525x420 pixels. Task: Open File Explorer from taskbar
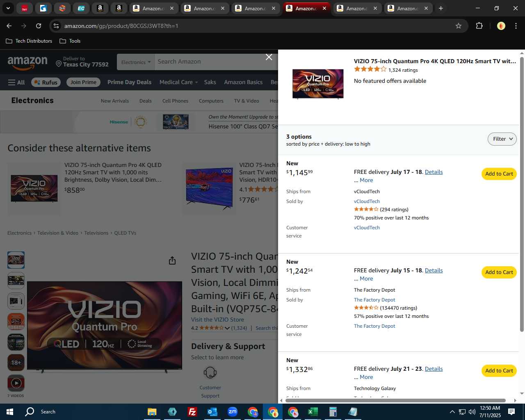152,412
